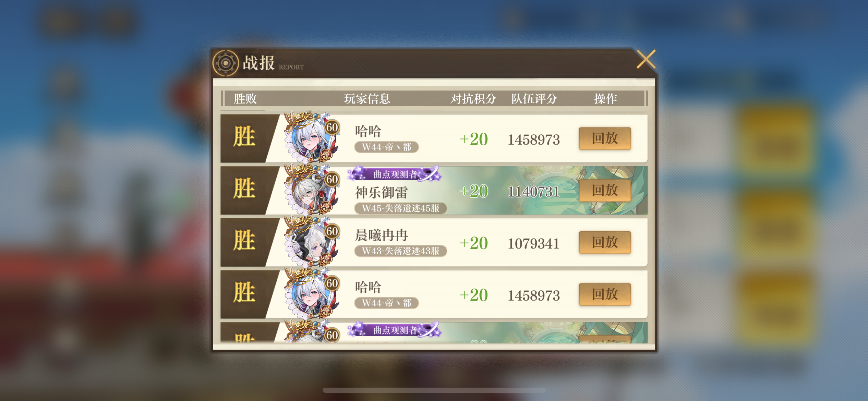Image resolution: width=868 pixels, height=401 pixels.
Task: Select the 队伍评分 column header
Action: point(534,99)
